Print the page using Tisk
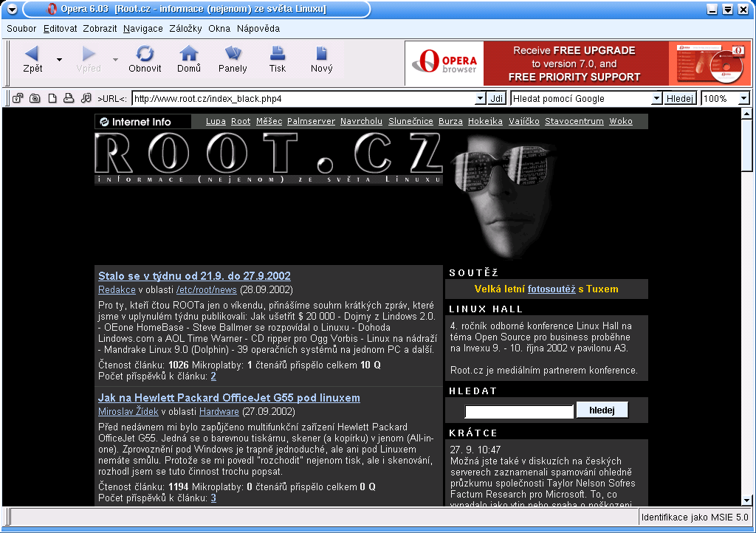Image resolution: width=756 pixels, height=533 pixels. pyautogui.click(x=278, y=59)
